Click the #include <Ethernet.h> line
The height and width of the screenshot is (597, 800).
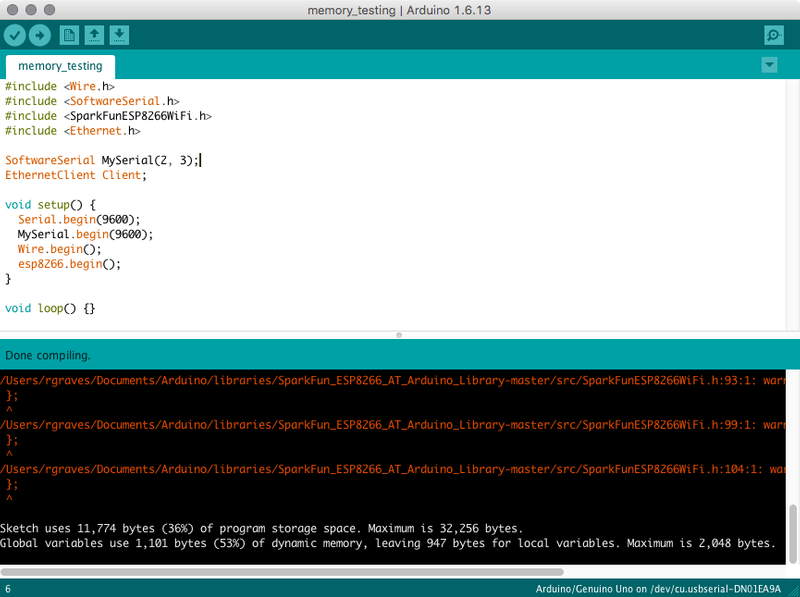click(70, 130)
